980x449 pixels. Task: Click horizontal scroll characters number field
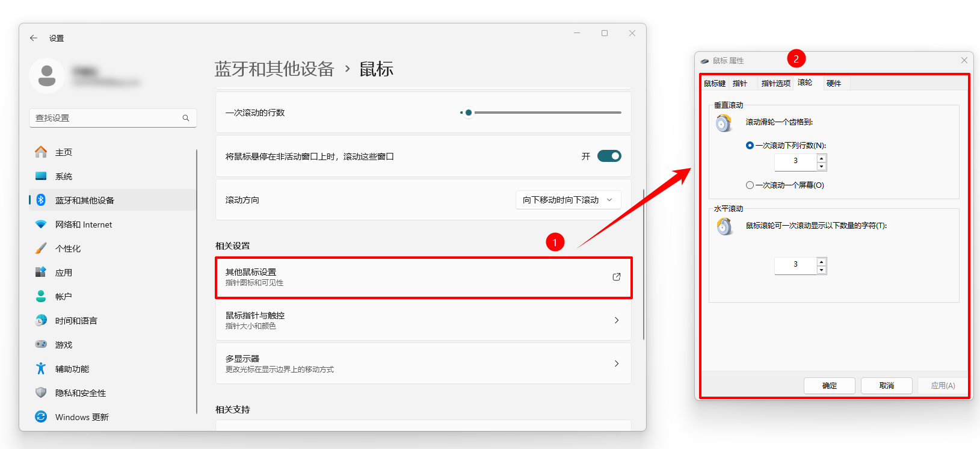(796, 265)
